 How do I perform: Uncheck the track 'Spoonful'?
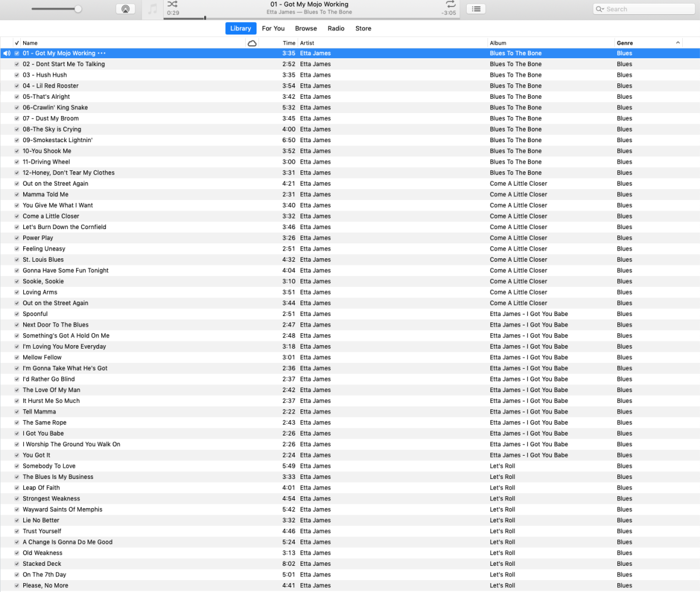pos(17,314)
